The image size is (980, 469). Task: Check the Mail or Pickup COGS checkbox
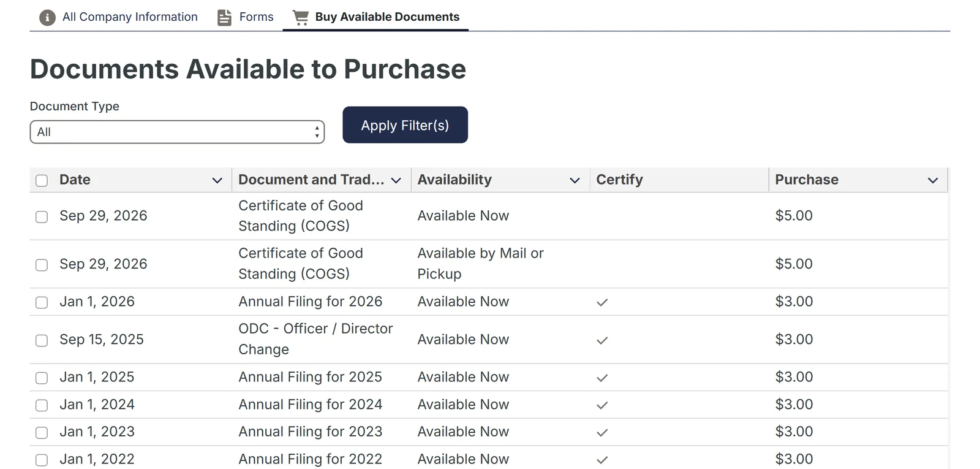(x=42, y=265)
